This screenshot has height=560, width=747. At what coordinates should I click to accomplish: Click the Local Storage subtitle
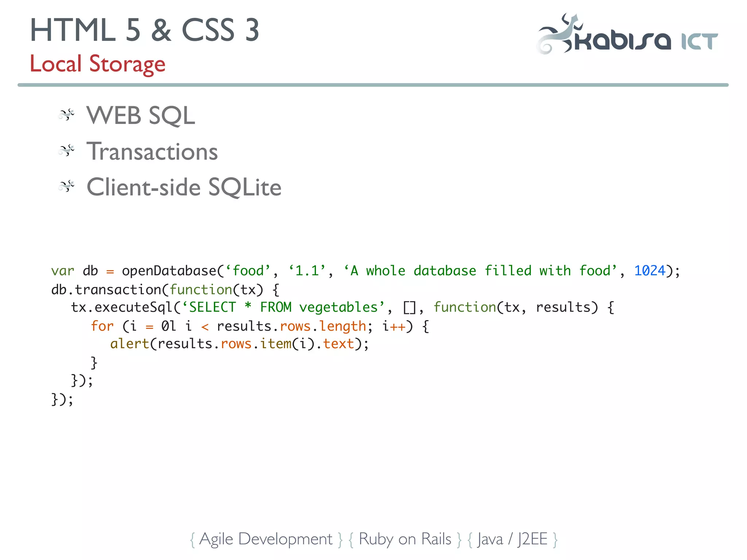pyautogui.click(x=97, y=64)
